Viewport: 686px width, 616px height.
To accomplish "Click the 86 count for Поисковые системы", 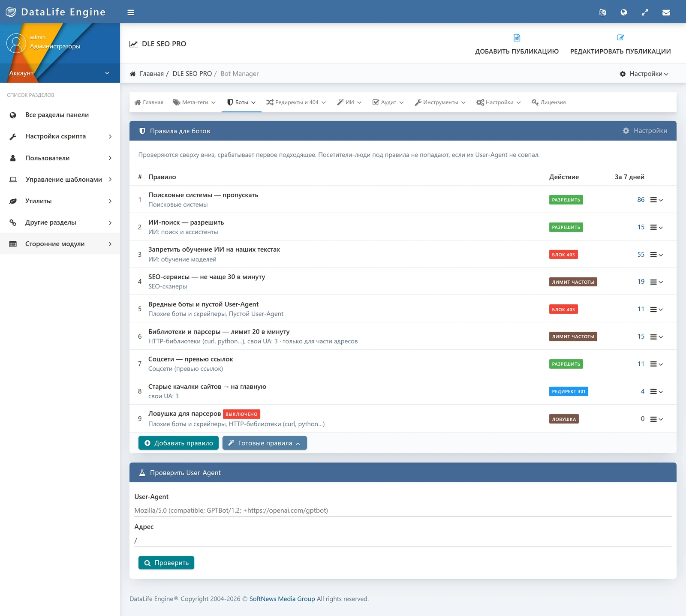I will tap(641, 200).
